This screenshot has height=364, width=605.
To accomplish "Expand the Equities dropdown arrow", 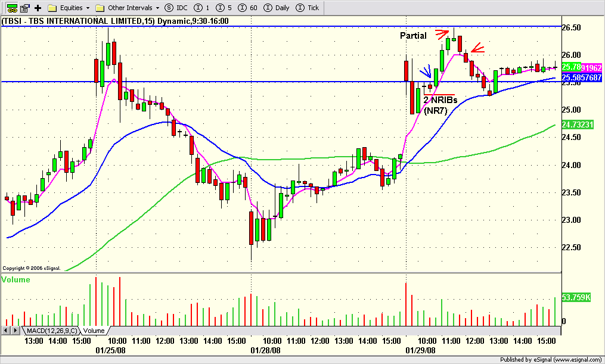I will [88, 8].
